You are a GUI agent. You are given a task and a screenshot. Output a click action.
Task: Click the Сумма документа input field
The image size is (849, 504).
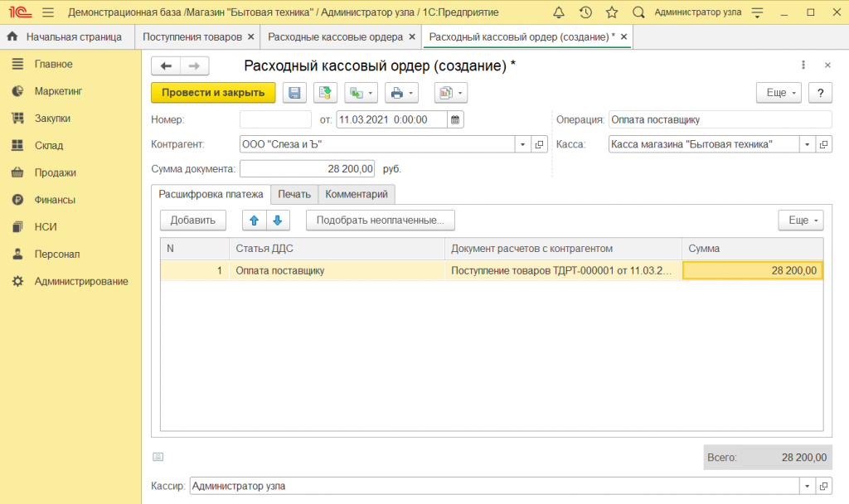coord(307,169)
